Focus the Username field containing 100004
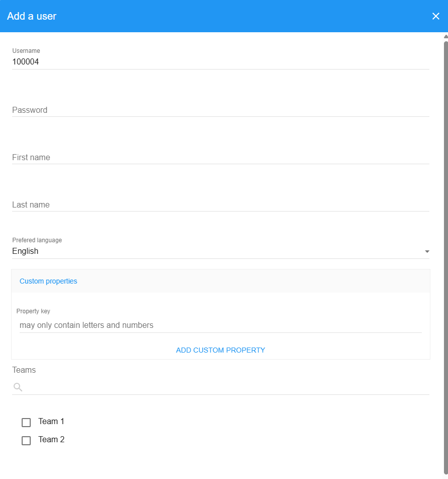Viewport: 448px width, 479px height. pos(220,62)
